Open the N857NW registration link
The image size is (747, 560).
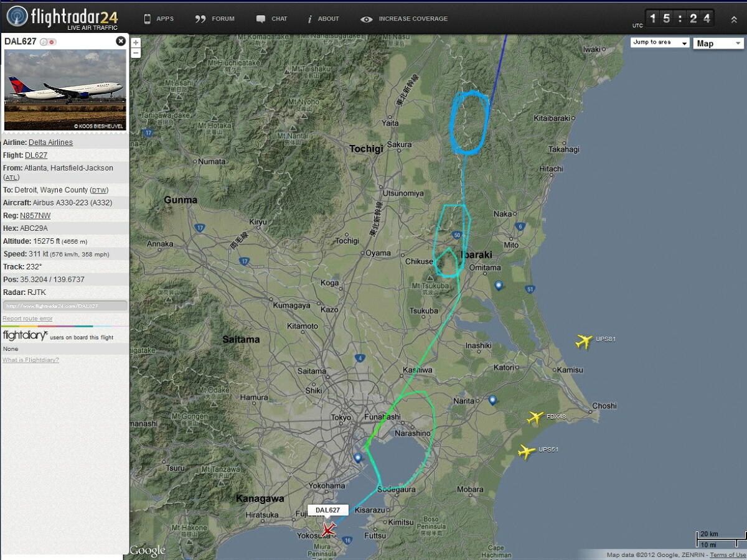pyautogui.click(x=35, y=216)
